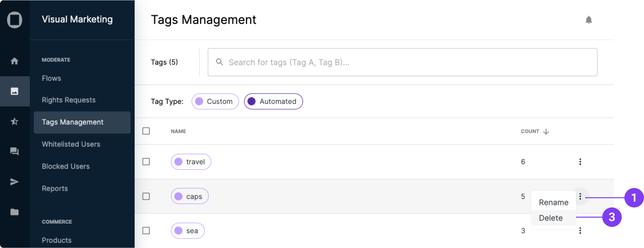Select the caps tag checkbox
The height and width of the screenshot is (248, 644).
click(x=146, y=196)
